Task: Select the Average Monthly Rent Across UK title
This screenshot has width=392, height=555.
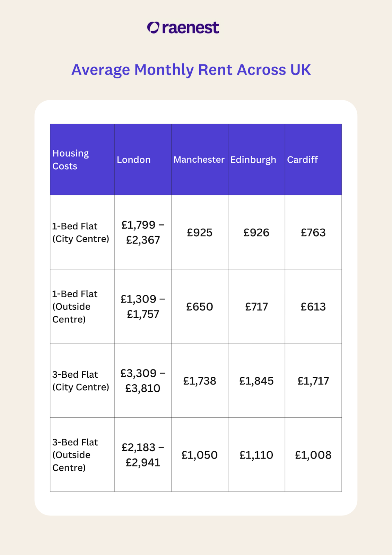Action: [191, 70]
